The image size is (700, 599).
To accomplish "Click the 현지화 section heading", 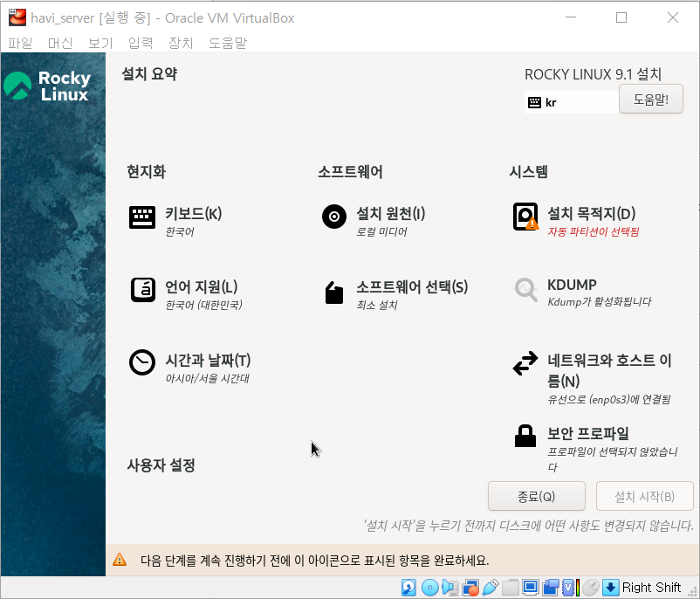I will 147,171.
